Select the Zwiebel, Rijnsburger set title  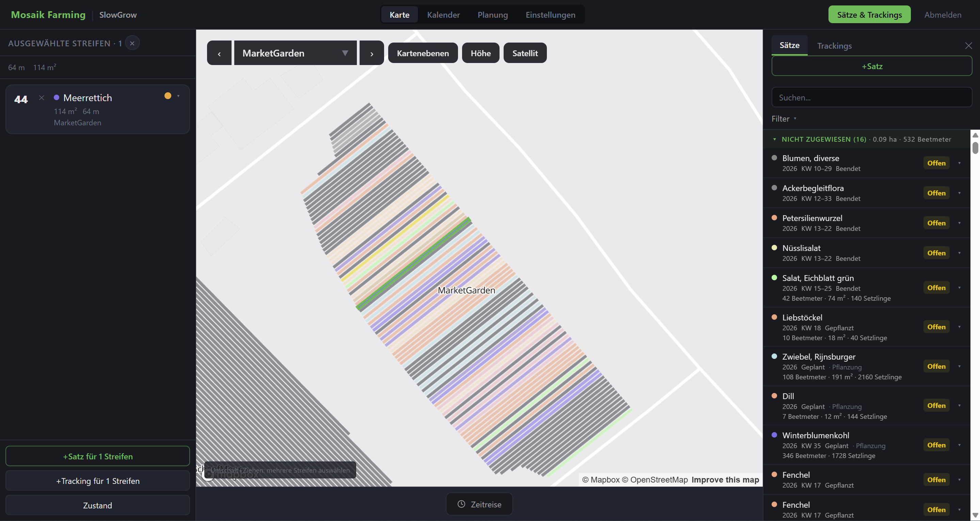click(x=819, y=357)
